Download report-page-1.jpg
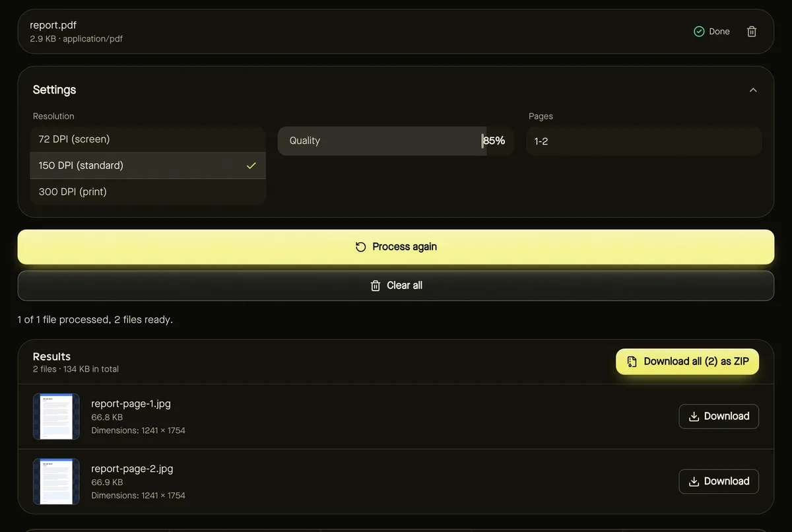 pyautogui.click(x=719, y=416)
